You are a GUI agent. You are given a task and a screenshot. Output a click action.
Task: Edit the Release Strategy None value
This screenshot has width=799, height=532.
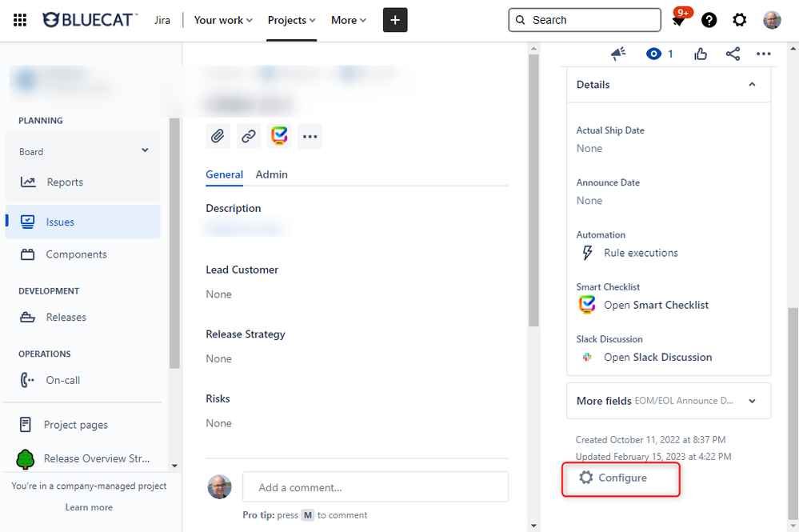[218, 358]
